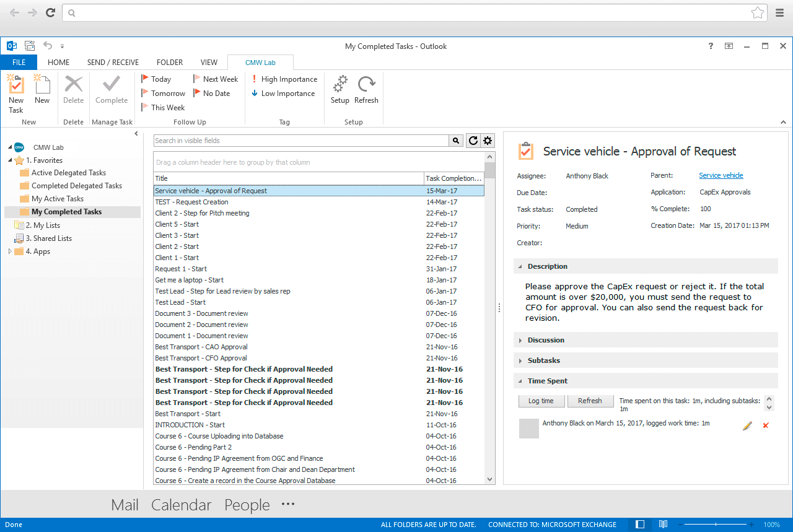Collapse the CMW Lab root node
Screen dimensions: 793x532
point(10,147)
